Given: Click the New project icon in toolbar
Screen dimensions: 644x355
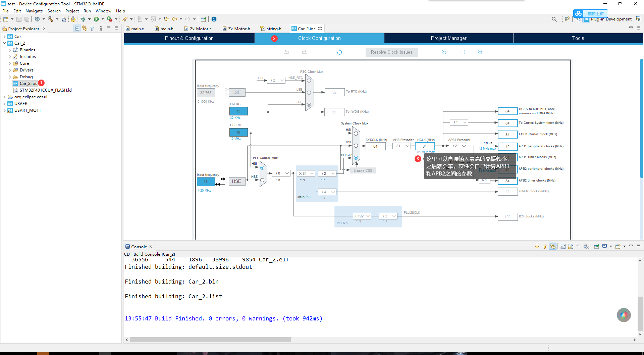Looking at the screenshot, I should click(x=5, y=19).
